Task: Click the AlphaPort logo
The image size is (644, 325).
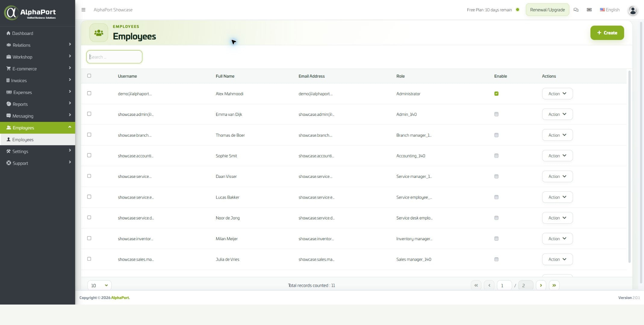Action: [x=30, y=13]
